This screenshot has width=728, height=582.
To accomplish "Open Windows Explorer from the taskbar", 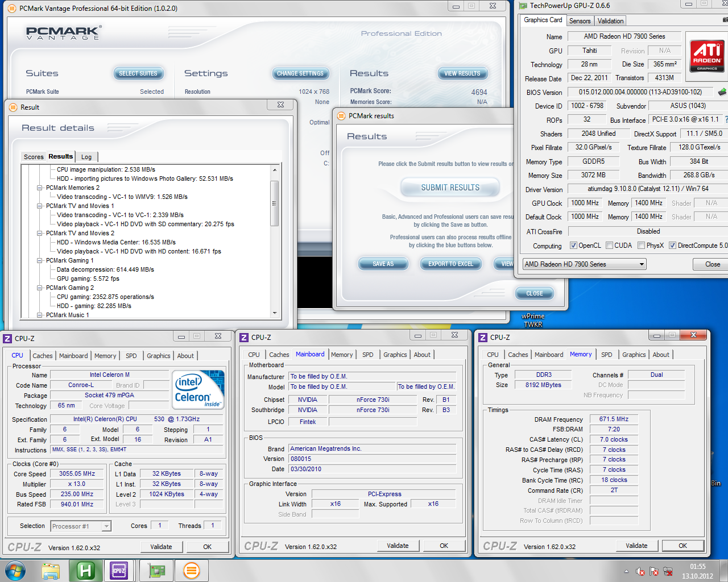I will pyautogui.click(x=51, y=571).
